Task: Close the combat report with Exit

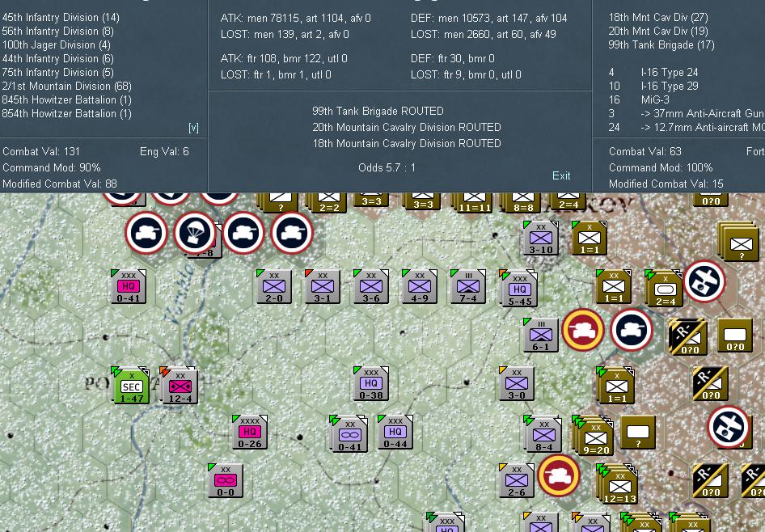Action: coord(561,175)
